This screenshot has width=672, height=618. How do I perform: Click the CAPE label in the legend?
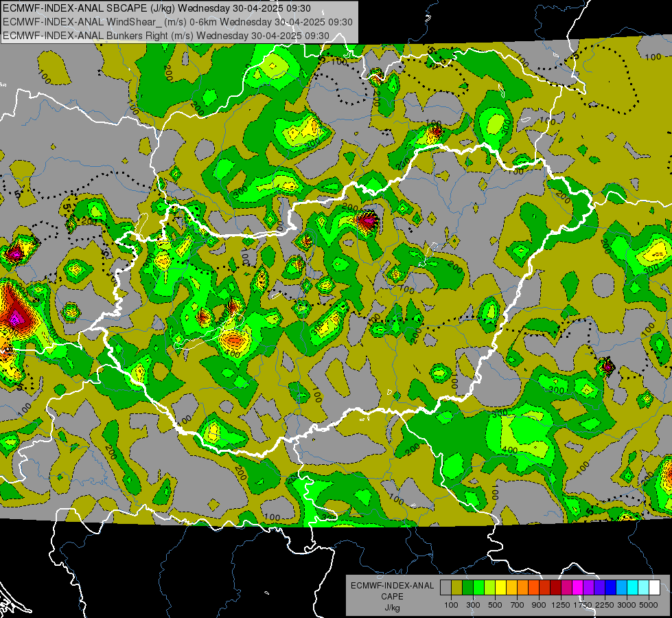[x=392, y=597]
